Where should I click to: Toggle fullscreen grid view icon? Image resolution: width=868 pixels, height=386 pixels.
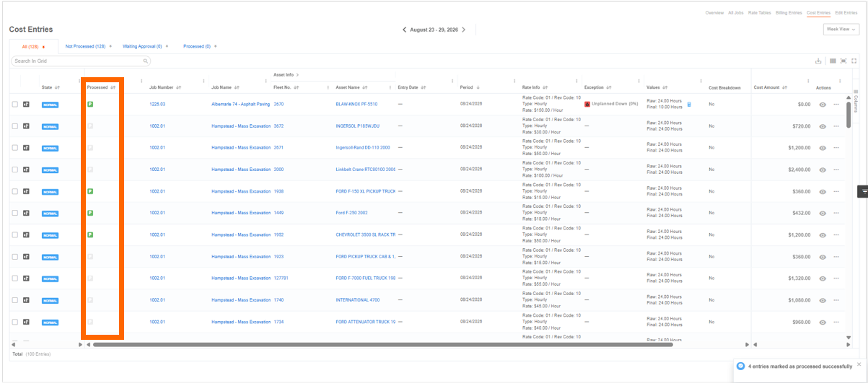854,61
